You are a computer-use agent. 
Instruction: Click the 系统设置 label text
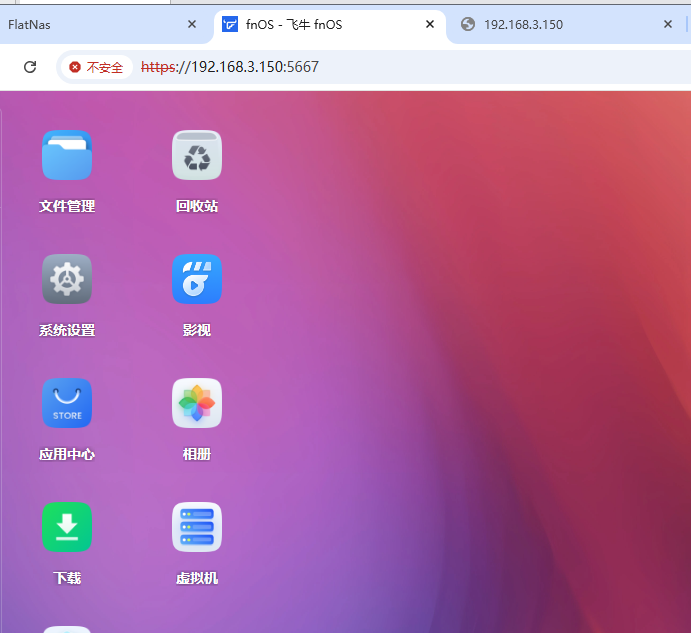pos(67,330)
